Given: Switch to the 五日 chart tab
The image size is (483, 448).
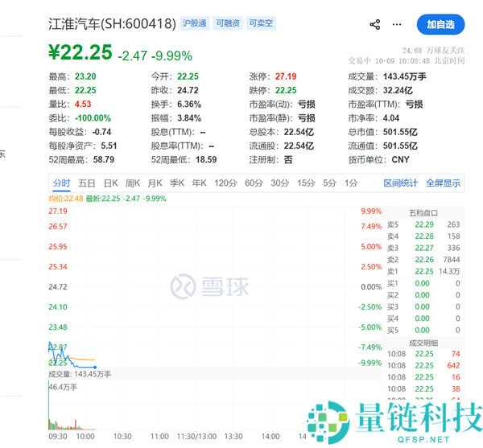Looking at the screenshot, I should (x=87, y=183).
